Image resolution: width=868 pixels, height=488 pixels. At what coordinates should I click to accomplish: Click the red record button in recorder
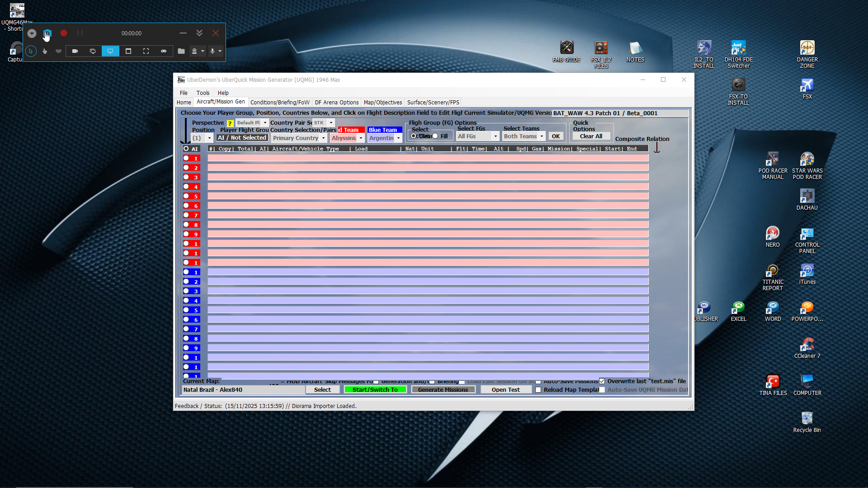(x=64, y=33)
